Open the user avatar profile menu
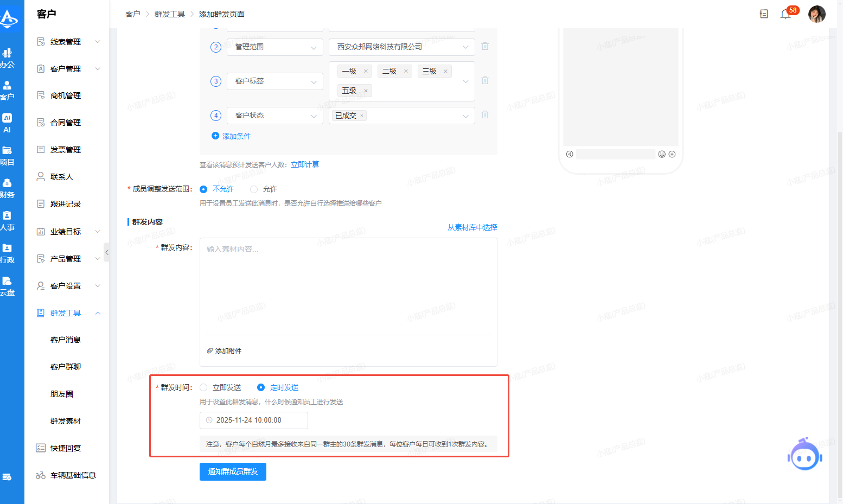This screenshot has width=843, height=504. (816, 14)
